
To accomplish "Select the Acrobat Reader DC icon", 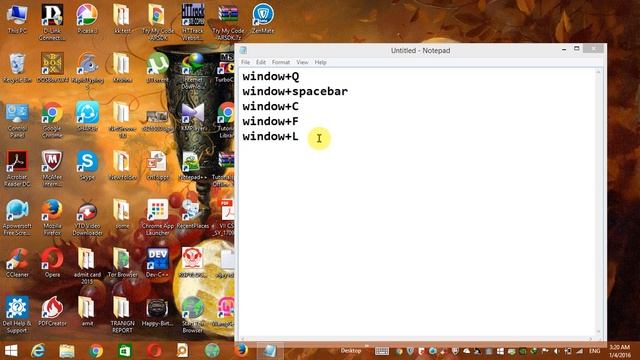I will tap(17, 169).
